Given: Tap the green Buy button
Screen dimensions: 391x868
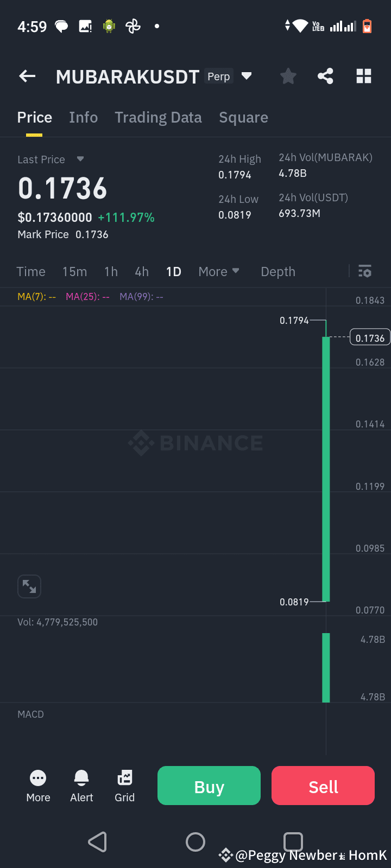Looking at the screenshot, I should pos(209,786).
